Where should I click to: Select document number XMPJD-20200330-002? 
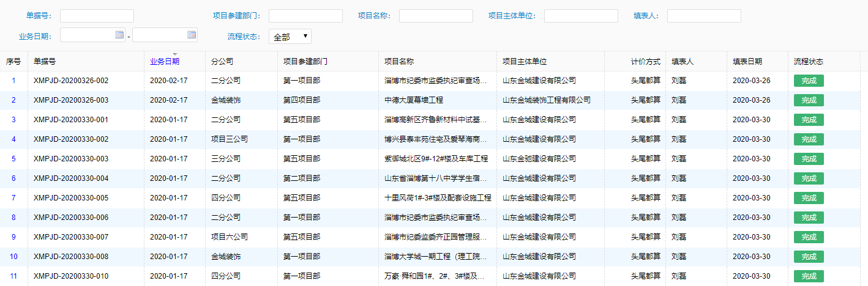click(x=71, y=139)
